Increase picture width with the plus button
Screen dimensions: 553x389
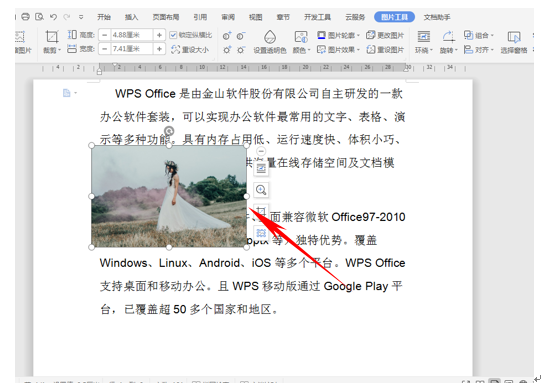click(159, 49)
